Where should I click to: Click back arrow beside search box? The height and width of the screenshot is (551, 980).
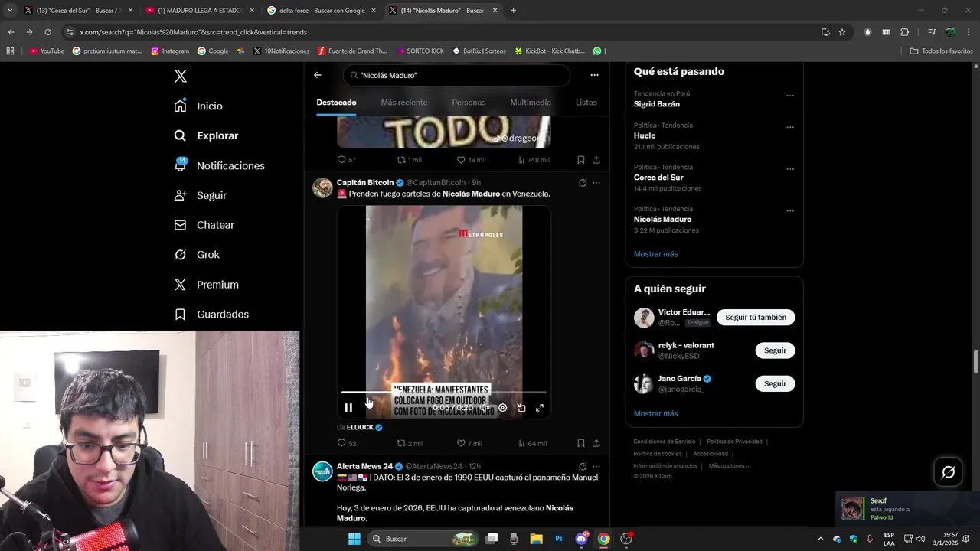318,75
